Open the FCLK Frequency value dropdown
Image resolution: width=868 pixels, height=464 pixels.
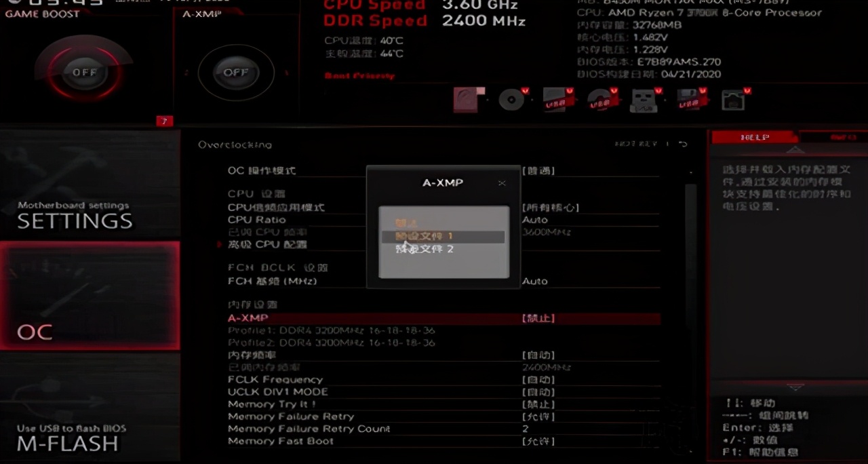(538, 380)
